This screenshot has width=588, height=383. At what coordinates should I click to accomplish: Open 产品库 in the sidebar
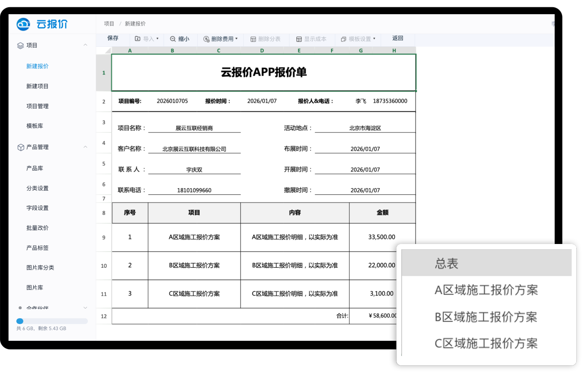click(x=34, y=168)
